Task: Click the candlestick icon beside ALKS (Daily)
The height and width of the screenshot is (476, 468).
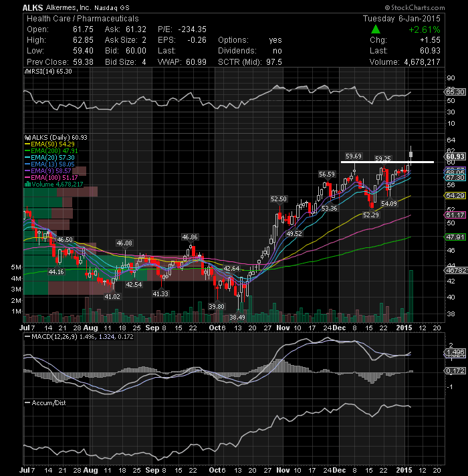Action: (27, 138)
